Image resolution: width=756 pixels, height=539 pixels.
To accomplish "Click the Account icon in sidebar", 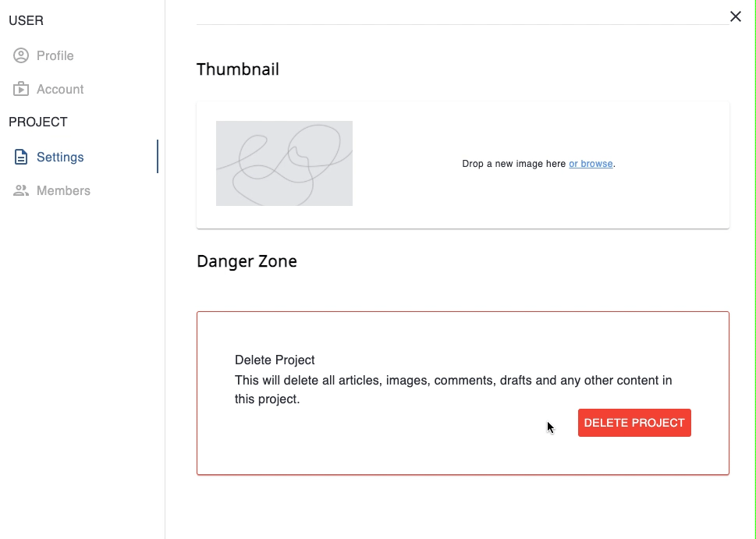I will click(x=21, y=89).
